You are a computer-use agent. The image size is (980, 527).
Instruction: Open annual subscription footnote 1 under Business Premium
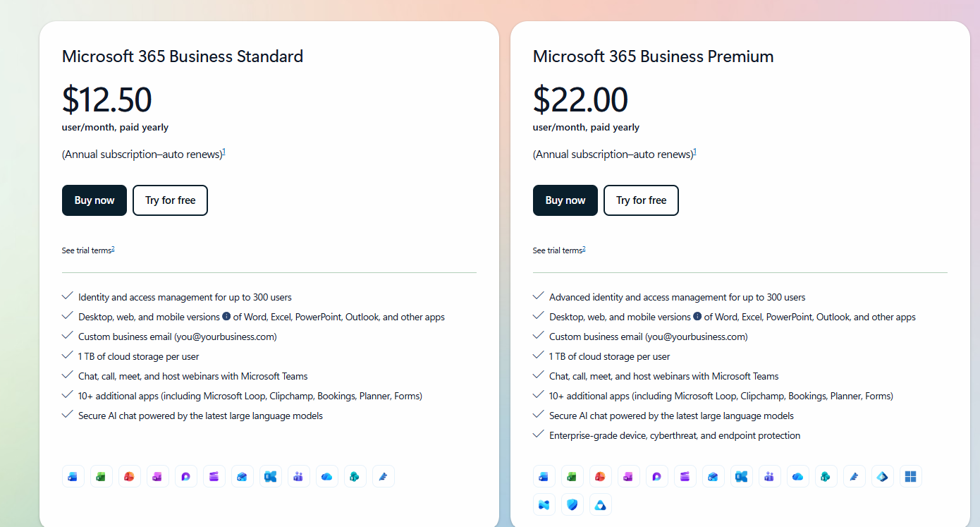click(695, 152)
